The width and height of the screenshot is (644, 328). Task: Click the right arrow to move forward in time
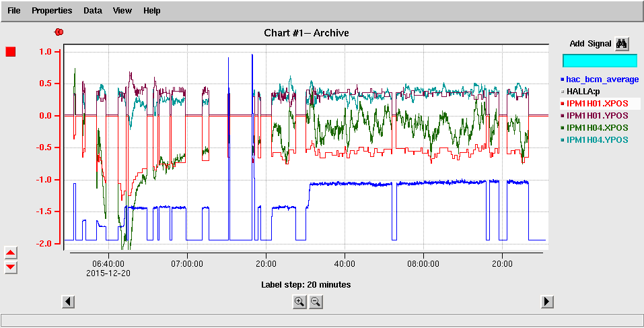click(x=546, y=302)
